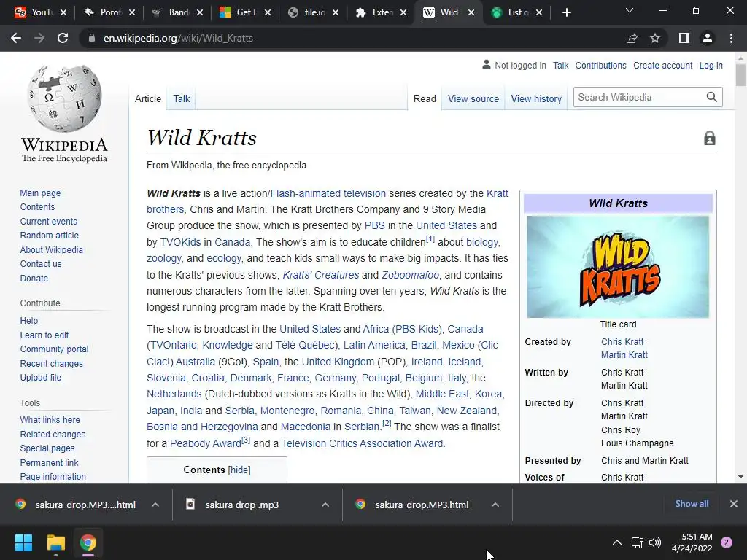This screenshot has width=747, height=560.
Task: Select the Read tab
Action: pyautogui.click(x=425, y=98)
